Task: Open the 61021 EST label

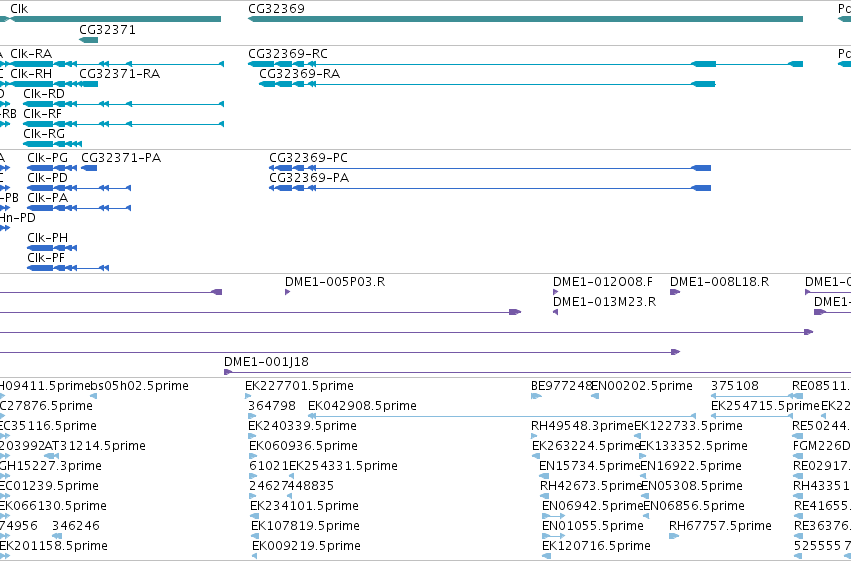Action: (x=269, y=466)
